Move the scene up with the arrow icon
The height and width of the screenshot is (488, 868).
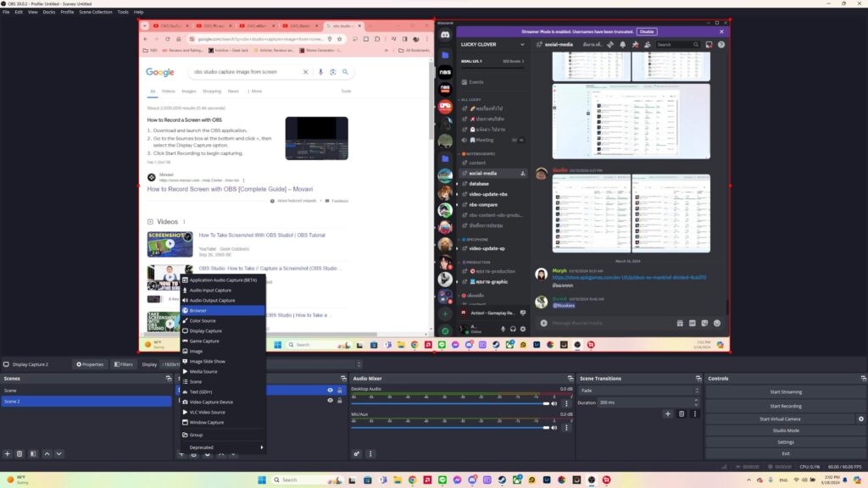click(x=47, y=454)
